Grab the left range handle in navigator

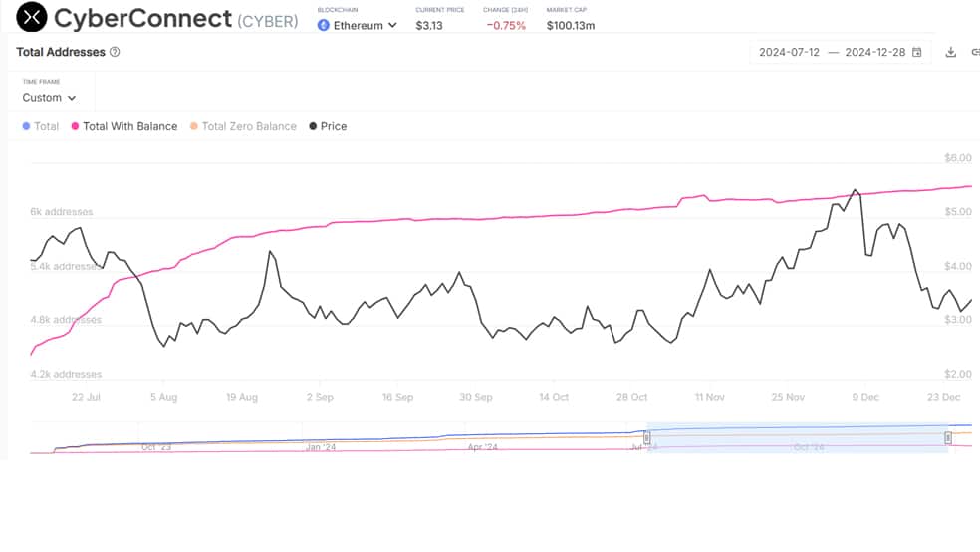pos(647,438)
